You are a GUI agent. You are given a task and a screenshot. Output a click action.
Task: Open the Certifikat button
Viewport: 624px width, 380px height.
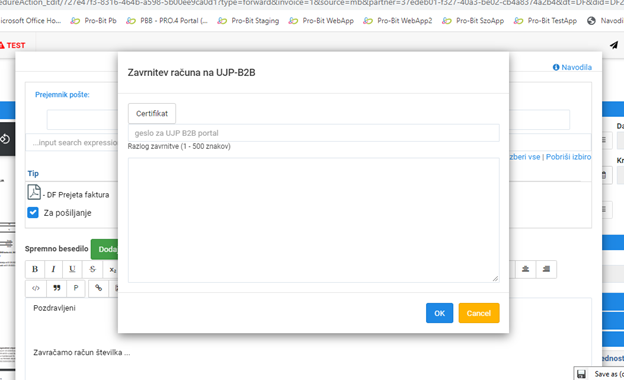[152, 113]
